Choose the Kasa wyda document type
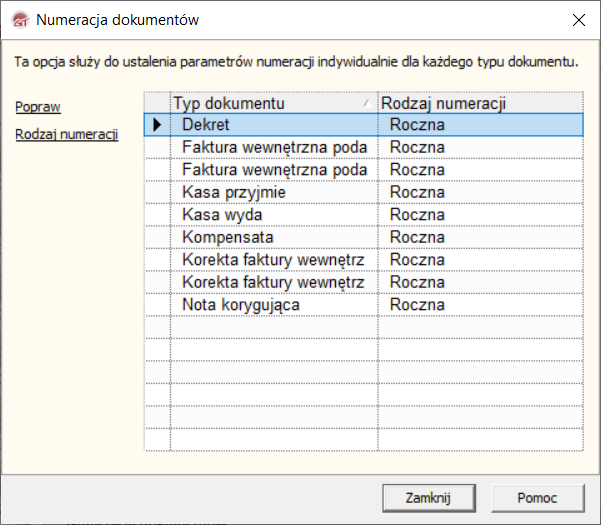The height and width of the screenshot is (525, 601). coord(274,215)
